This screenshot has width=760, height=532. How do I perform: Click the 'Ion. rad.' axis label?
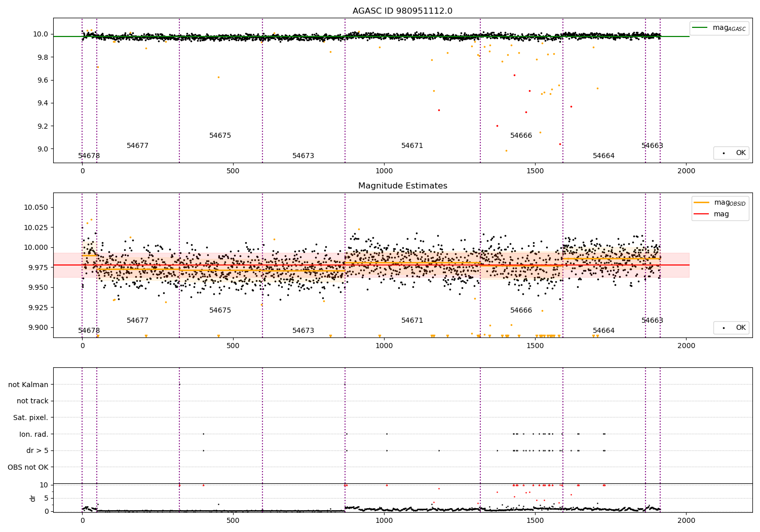pyautogui.click(x=34, y=434)
